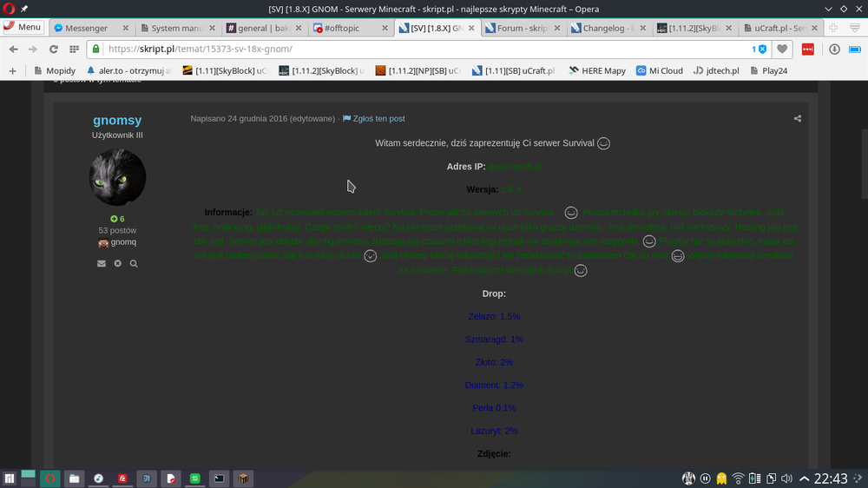This screenshot has width=868, height=488.
Task: Open the Mopidy bookmark
Action: pos(55,71)
